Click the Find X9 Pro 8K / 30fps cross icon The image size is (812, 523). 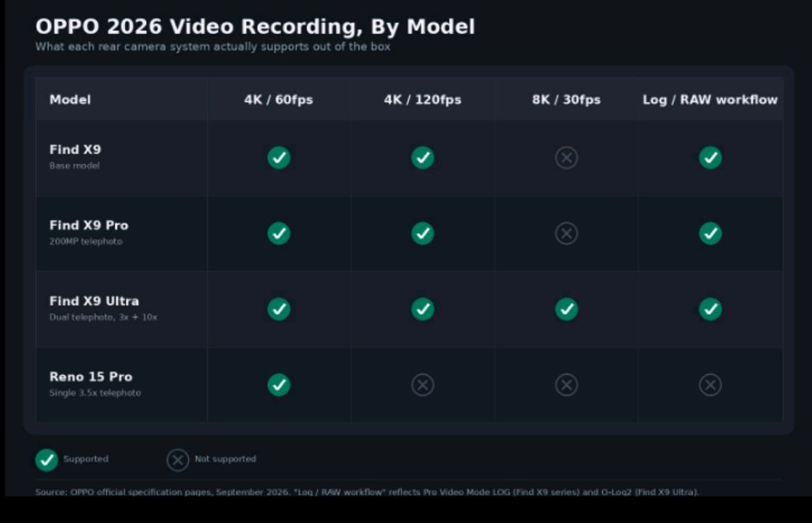point(567,234)
